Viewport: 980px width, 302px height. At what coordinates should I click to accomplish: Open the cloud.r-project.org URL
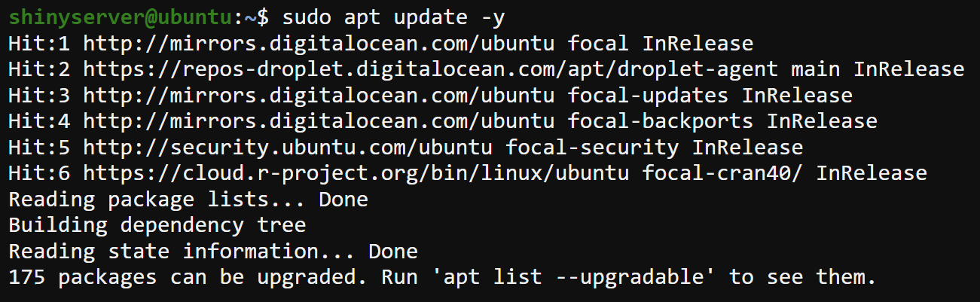(x=356, y=173)
